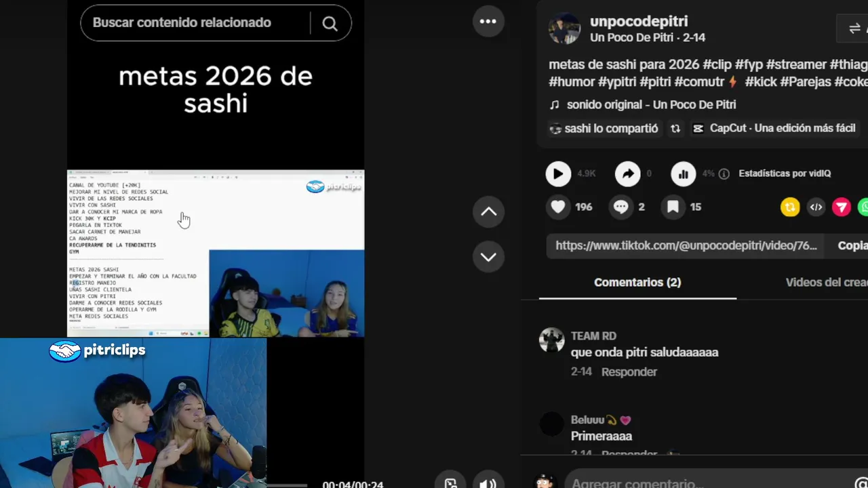Click the share arrow icon
The image size is (868, 488).
[x=628, y=174]
